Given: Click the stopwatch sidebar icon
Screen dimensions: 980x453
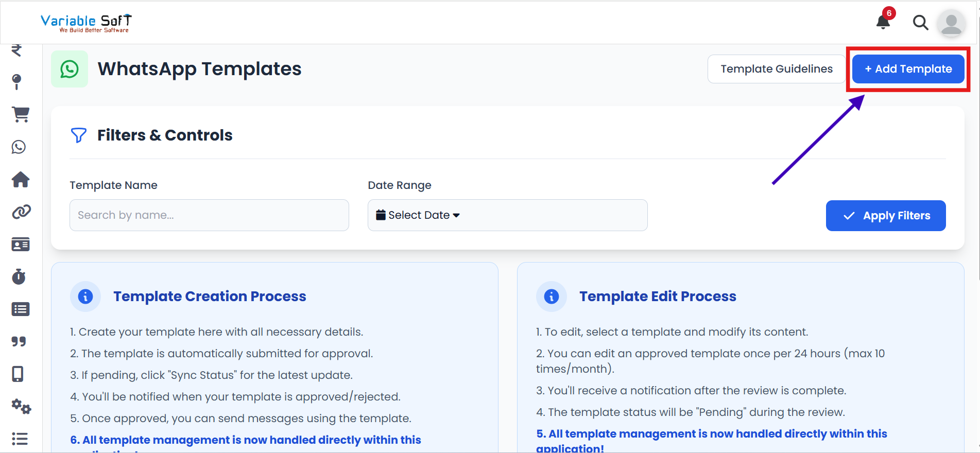Looking at the screenshot, I should (x=19, y=276).
